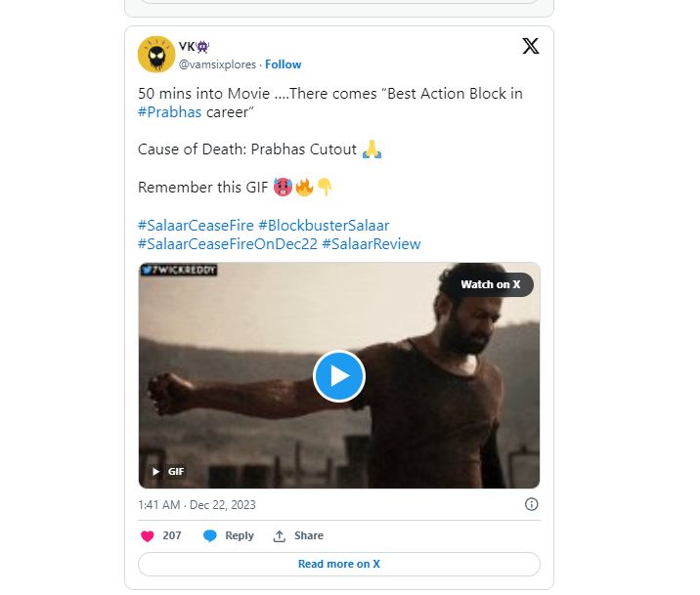Open the #SalaarReview hashtag
The image size is (700, 595).
(x=371, y=243)
